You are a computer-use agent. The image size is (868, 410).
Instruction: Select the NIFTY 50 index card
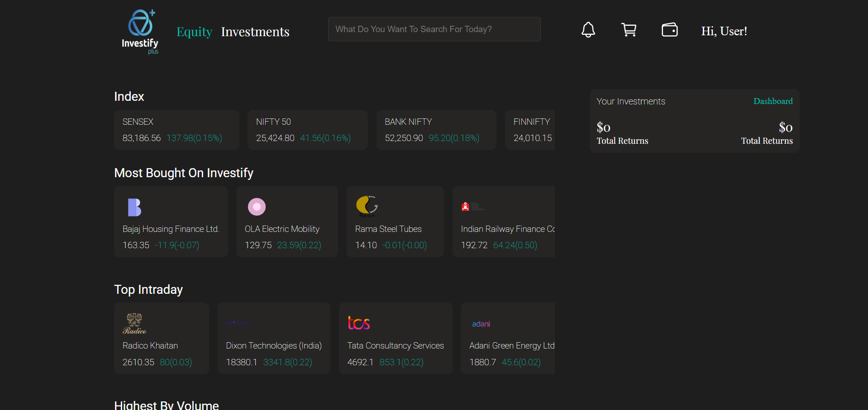tap(307, 130)
